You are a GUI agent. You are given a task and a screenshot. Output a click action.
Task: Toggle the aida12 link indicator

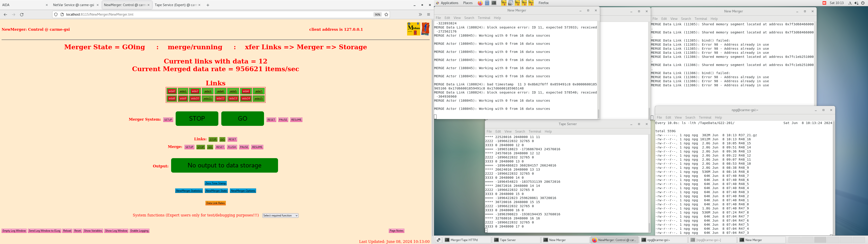click(x=220, y=99)
